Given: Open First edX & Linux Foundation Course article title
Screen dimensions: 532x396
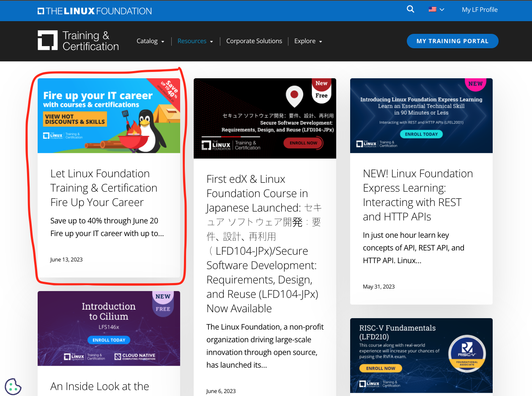Looking at the screenshot, I should 264,244.
